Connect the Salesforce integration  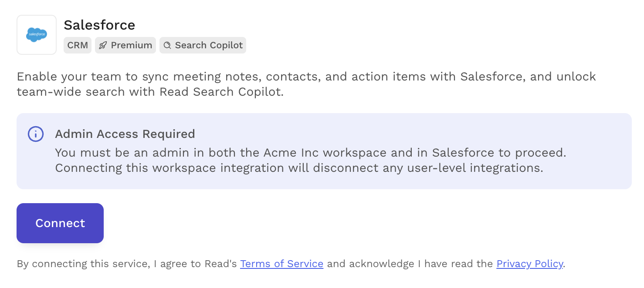60,223
